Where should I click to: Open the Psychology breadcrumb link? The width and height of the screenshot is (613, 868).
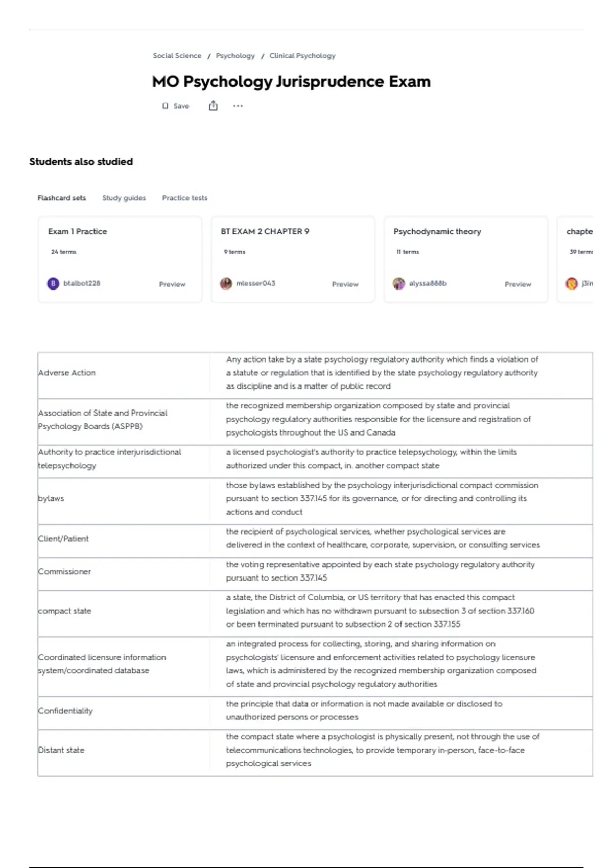[x=235, y=55]
